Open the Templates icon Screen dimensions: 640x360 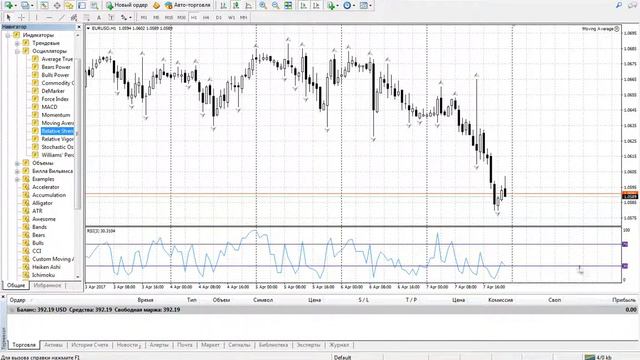pyautogui.click(x=364, y=5)
